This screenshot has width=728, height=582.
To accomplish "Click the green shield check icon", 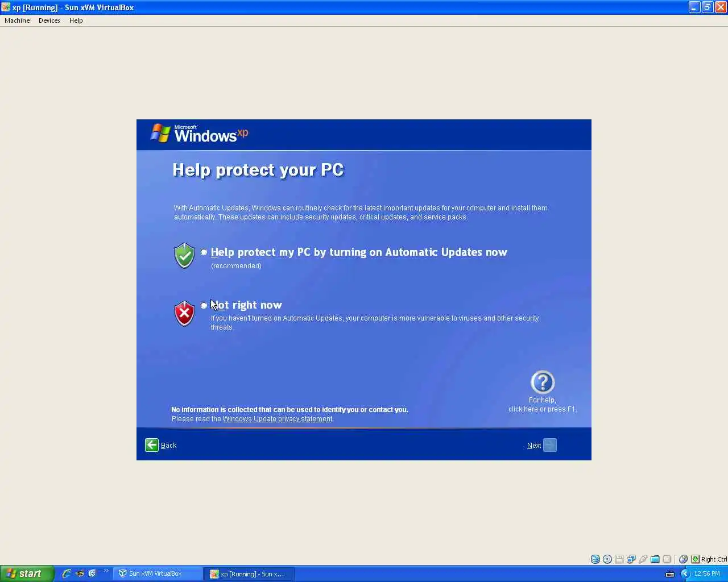I will pos(184,256).
